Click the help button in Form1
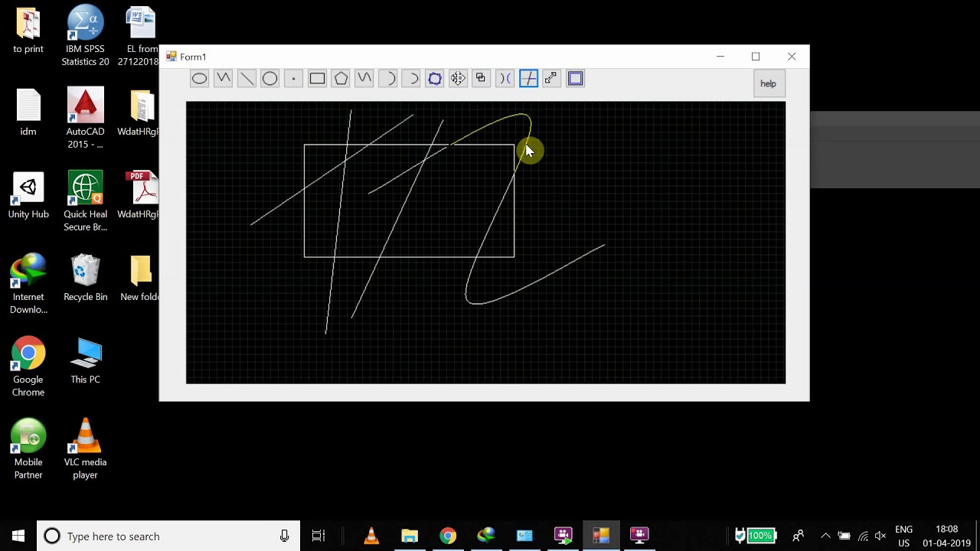Screen dimensions: 980x551 pyautogui.click(x=769, y=83)
